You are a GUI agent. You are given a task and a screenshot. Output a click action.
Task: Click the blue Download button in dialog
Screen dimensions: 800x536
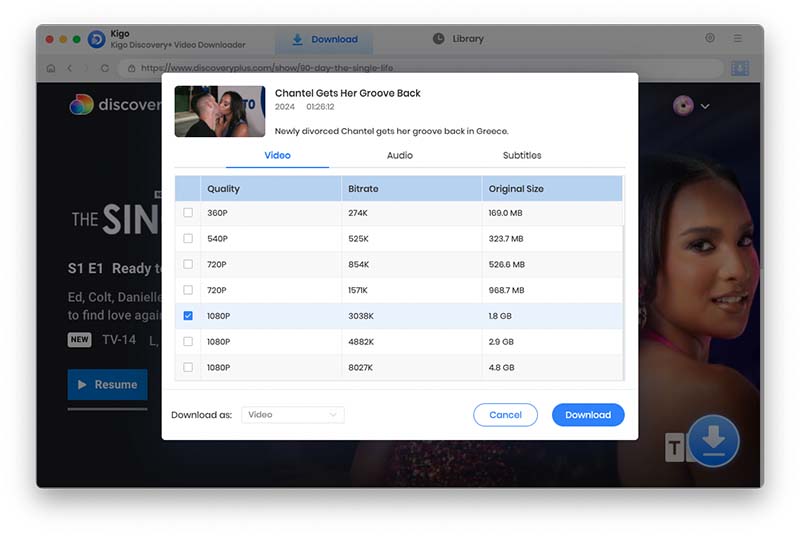click(588, 415)
